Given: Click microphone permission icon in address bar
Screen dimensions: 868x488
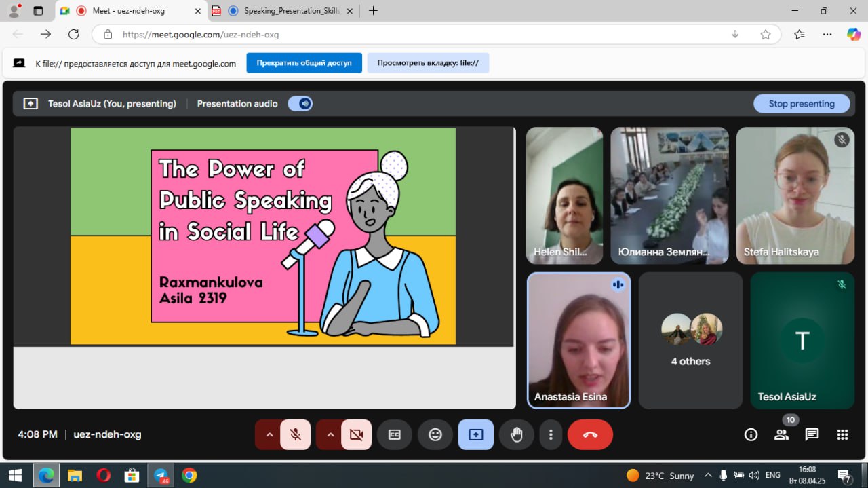Looking at the screenshot, I should 735,35.
